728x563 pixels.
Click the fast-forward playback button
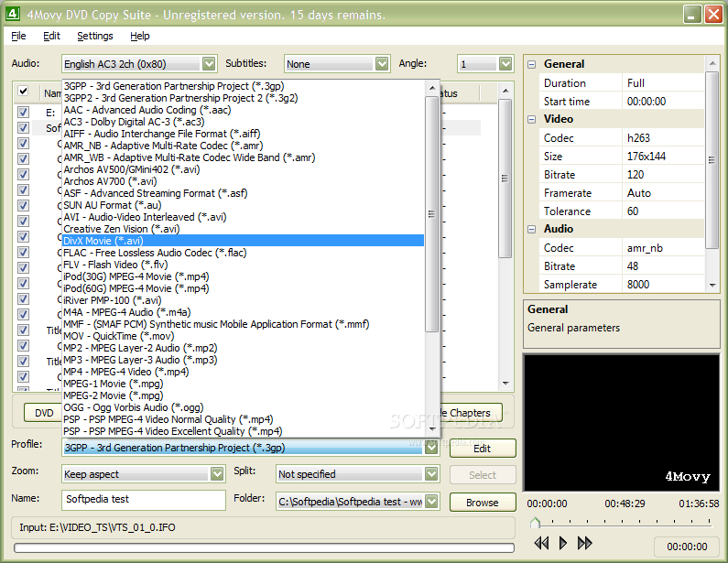tap(584, 543)
